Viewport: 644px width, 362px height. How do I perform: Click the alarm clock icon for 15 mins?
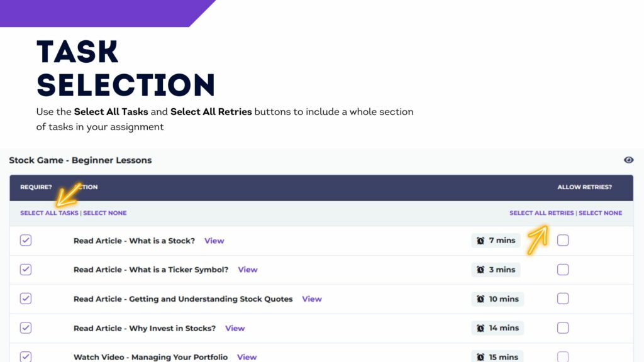(480, 357)
